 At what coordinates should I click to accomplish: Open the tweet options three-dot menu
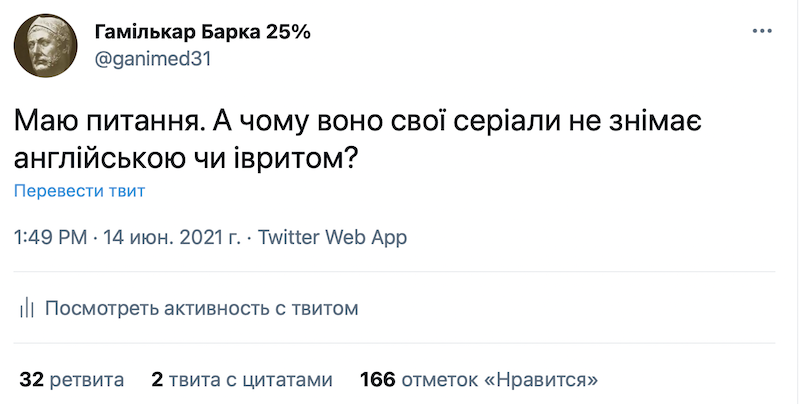(x=762, y=32)
